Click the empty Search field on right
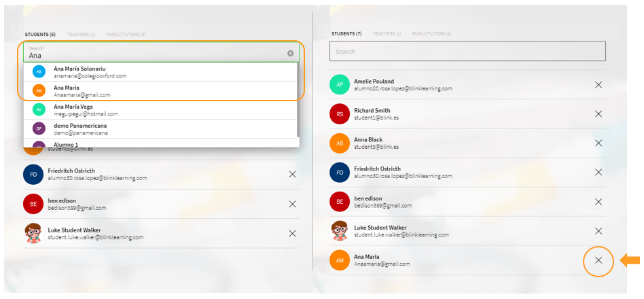Screen dimensions: 644x299 [x=467, y=52]
